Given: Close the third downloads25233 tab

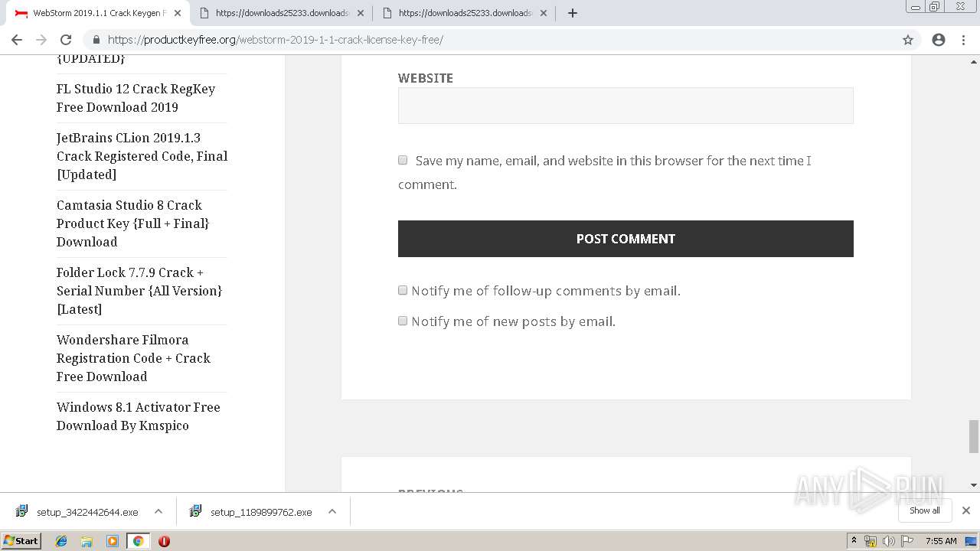Looking at the screenshot, I should [544, 13].
